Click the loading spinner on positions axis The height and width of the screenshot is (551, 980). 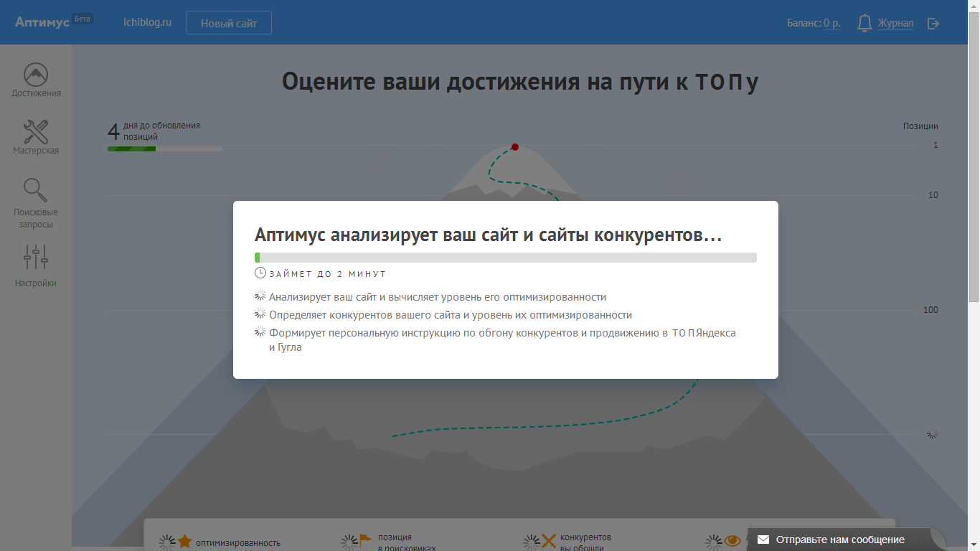[x=932, y=434]
